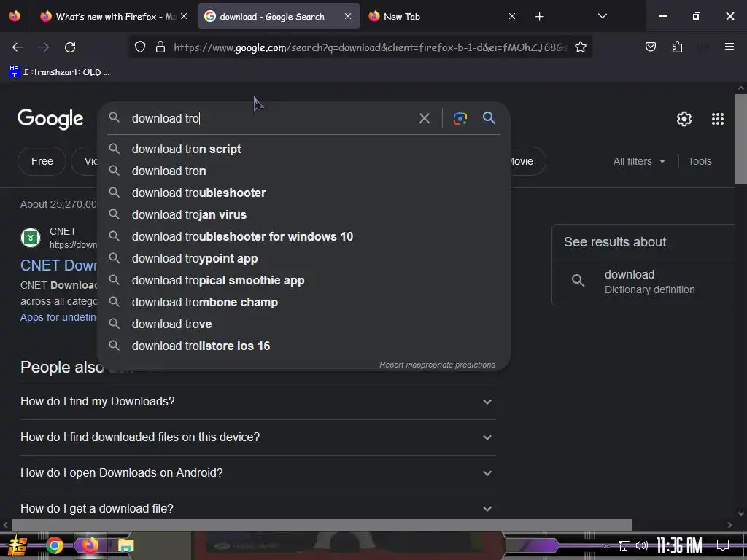This screenshot has height=560, width=747.
Task: Open the volume control tray icon
Action: pos(642,545)
